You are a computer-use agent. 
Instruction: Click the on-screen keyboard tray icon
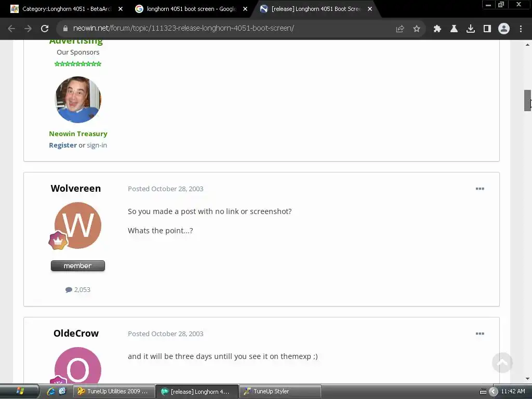point(483,392)
